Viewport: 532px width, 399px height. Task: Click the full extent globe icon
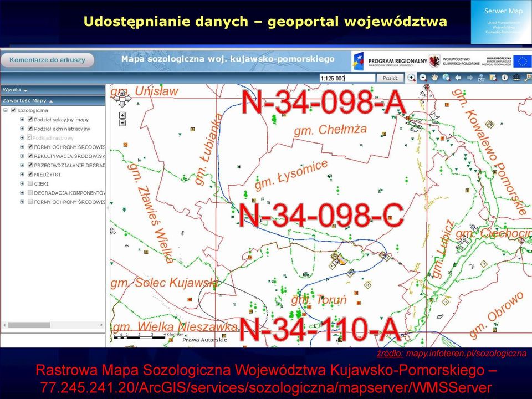446,78
